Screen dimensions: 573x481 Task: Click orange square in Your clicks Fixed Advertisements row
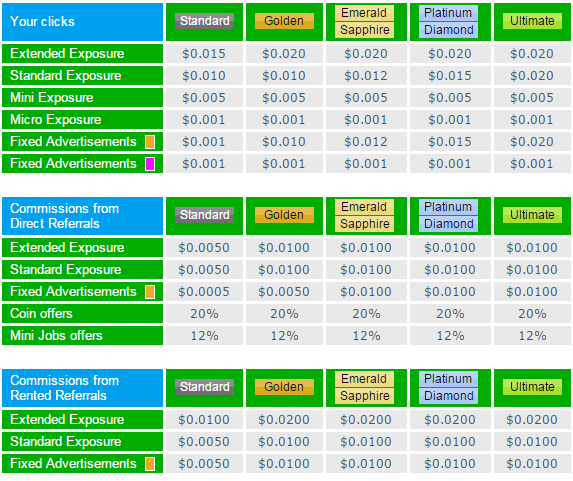click(150, 142)
